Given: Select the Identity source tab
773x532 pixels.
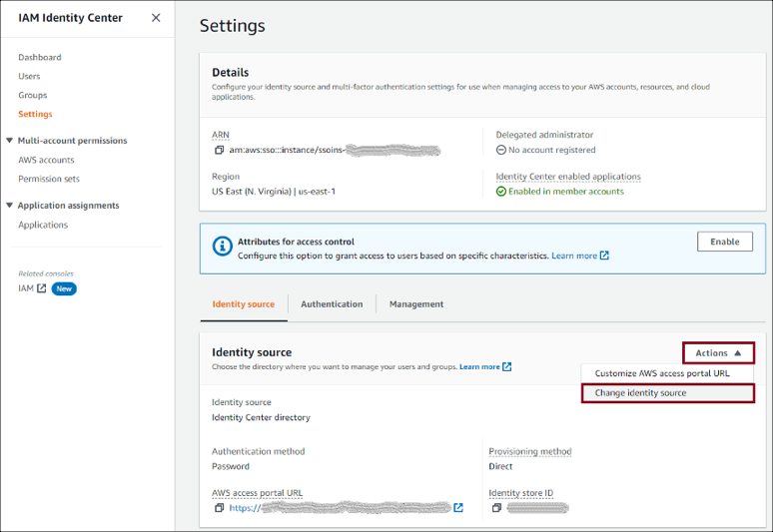Looking at the screenshot, I should pyautogui.click(x=243, y=304).
